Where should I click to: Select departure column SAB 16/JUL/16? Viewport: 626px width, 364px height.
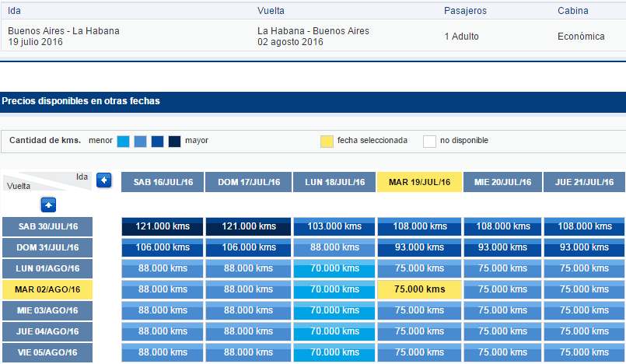tap(163, 182)
